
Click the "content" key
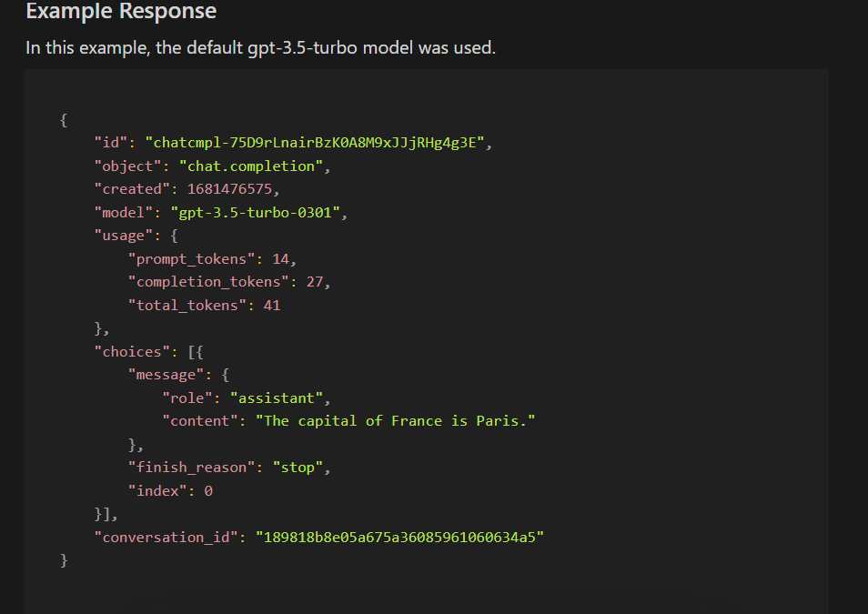click(200, 421)
